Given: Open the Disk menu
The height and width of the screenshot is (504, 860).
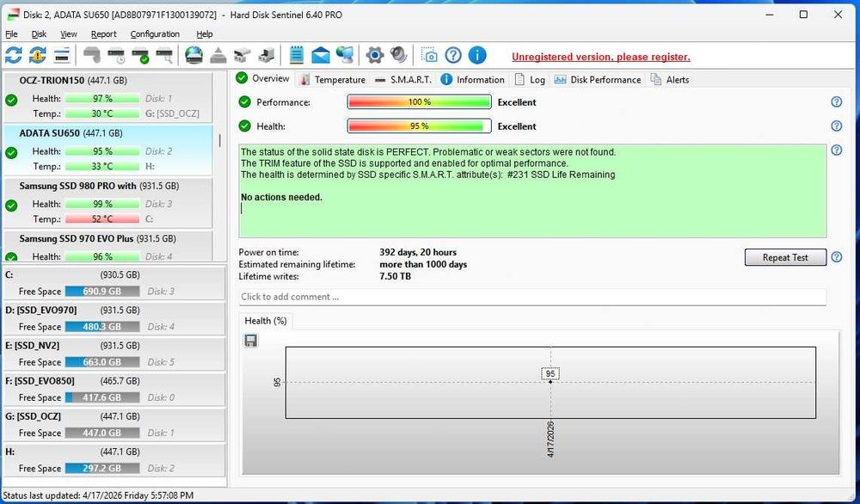Looking at the screenshot, I should [x=39, y=34].
